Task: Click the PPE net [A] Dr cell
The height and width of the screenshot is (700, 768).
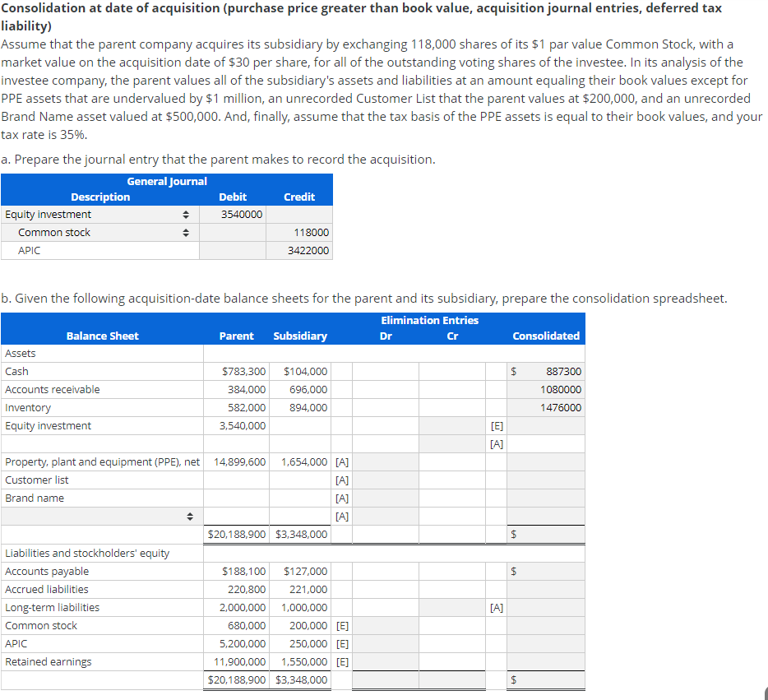Action: (383, 461)
